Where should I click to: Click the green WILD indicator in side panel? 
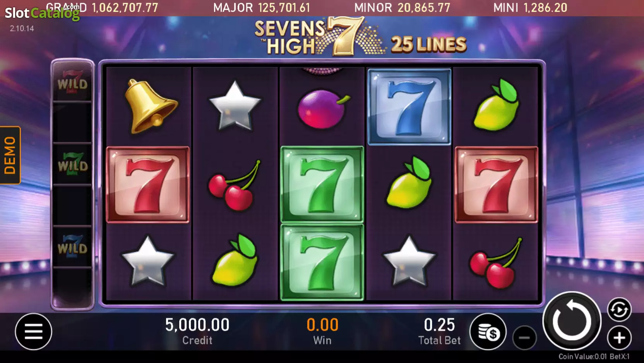[72, 164]
